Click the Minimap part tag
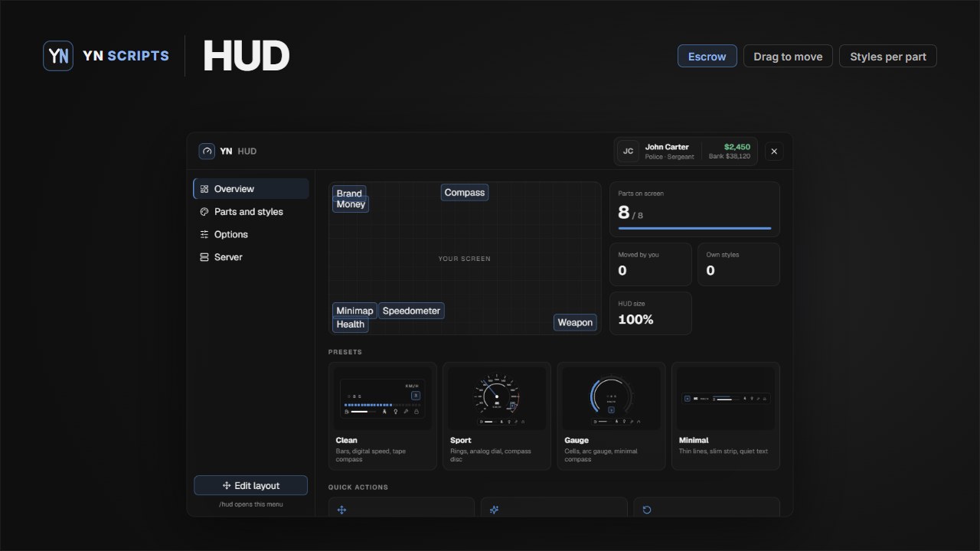980x551 pixels. [354, 311]
